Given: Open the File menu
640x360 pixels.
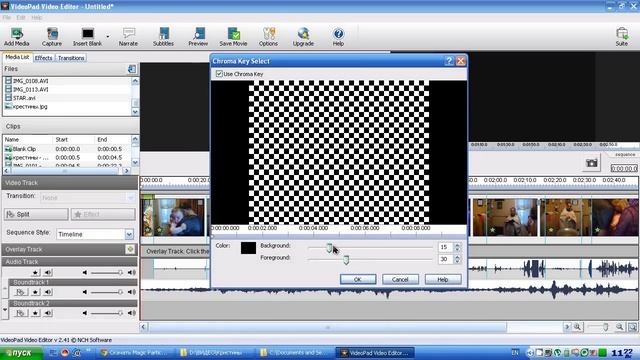Looking at the screenshot, I should [7, 18].
